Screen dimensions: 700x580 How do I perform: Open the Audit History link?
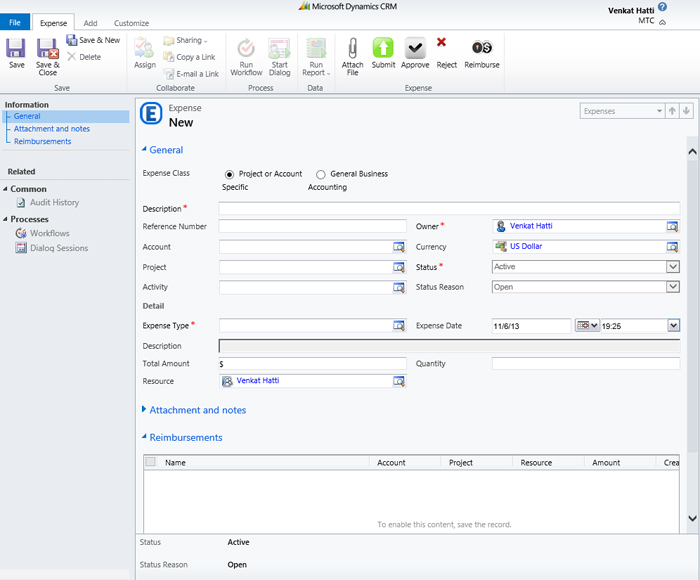pyautogui.click(x=54, y=203)
